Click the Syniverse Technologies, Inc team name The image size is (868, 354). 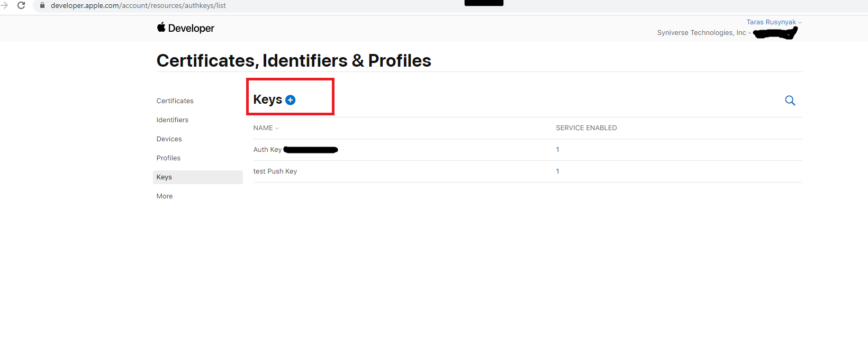click(x=701, y=33)
